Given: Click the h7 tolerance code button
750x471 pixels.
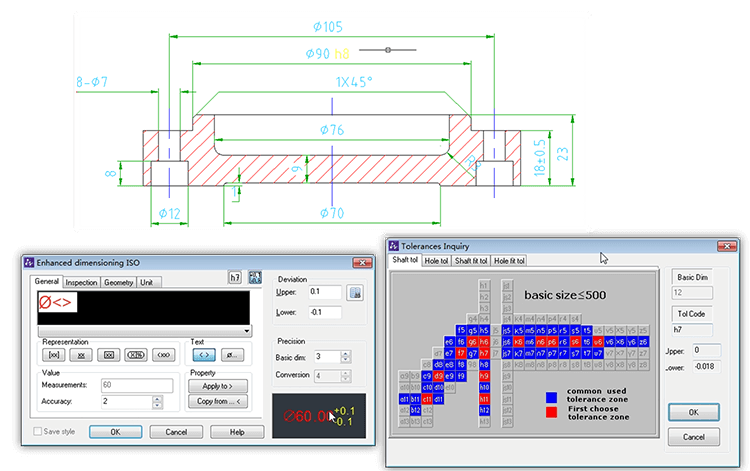Looking at the screenshot, I should [235, 277].
